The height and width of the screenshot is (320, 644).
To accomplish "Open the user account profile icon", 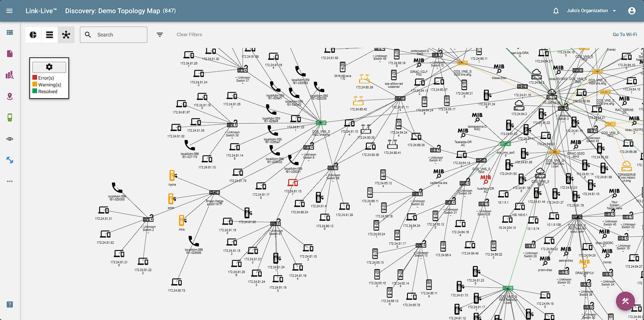I will click(x=632, y=10).
